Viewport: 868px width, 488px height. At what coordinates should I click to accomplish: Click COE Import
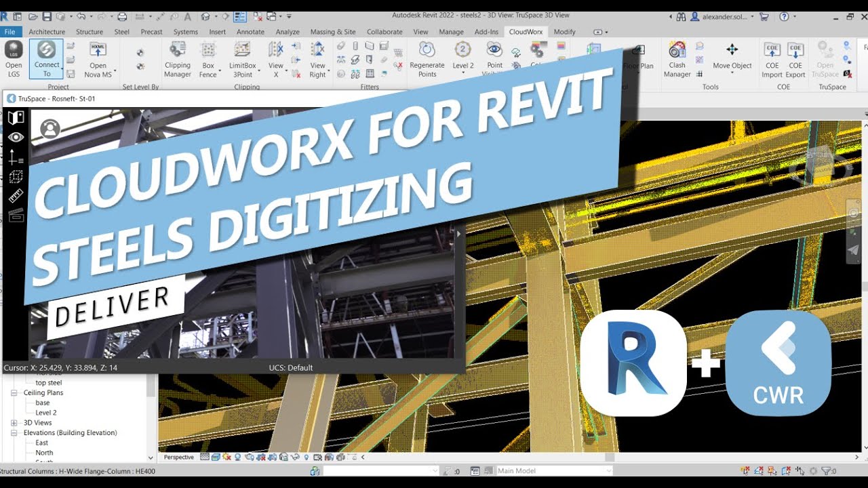click(772, 59)
